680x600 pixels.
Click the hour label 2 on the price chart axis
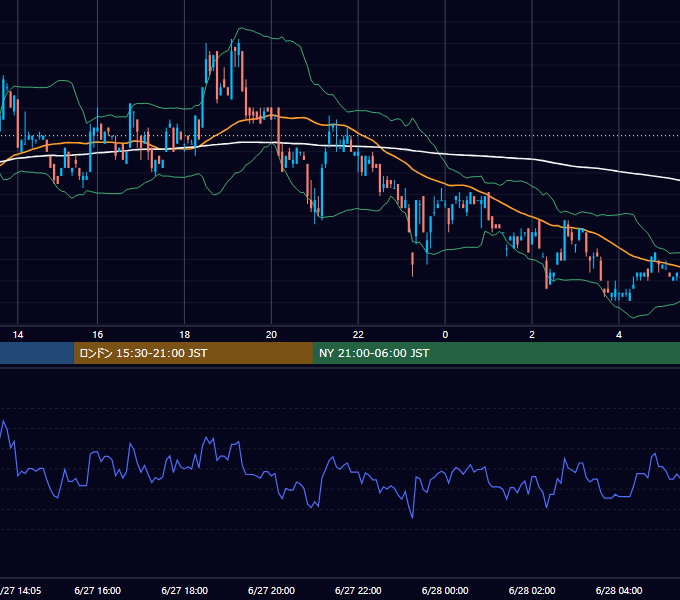tap(532, 335)
